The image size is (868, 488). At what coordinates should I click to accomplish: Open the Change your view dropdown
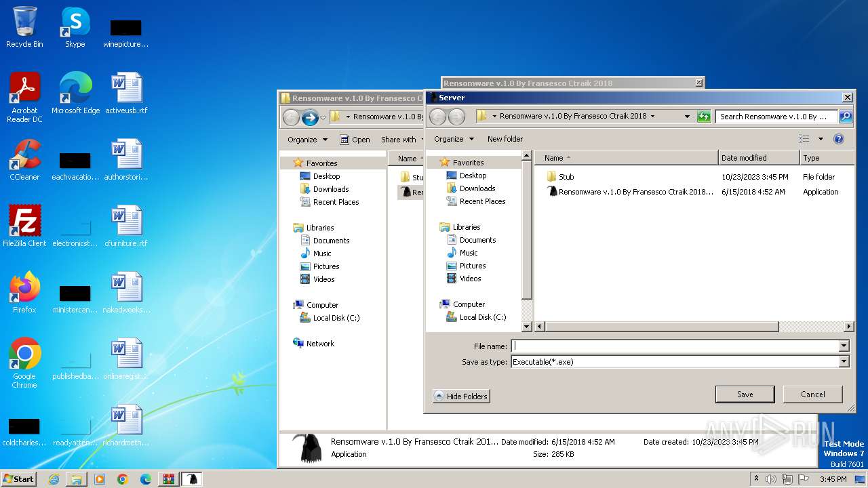[x=821, y=139]
